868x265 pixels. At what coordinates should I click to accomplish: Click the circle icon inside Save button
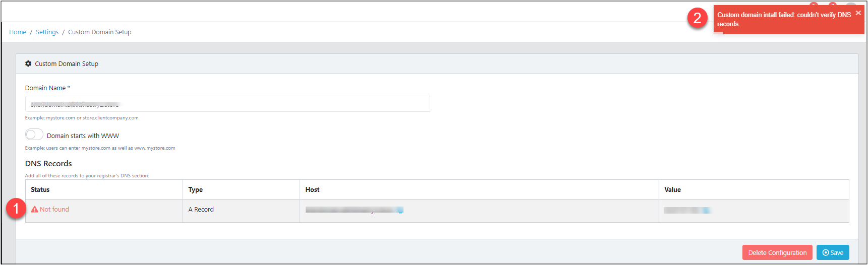click(826, 253)
